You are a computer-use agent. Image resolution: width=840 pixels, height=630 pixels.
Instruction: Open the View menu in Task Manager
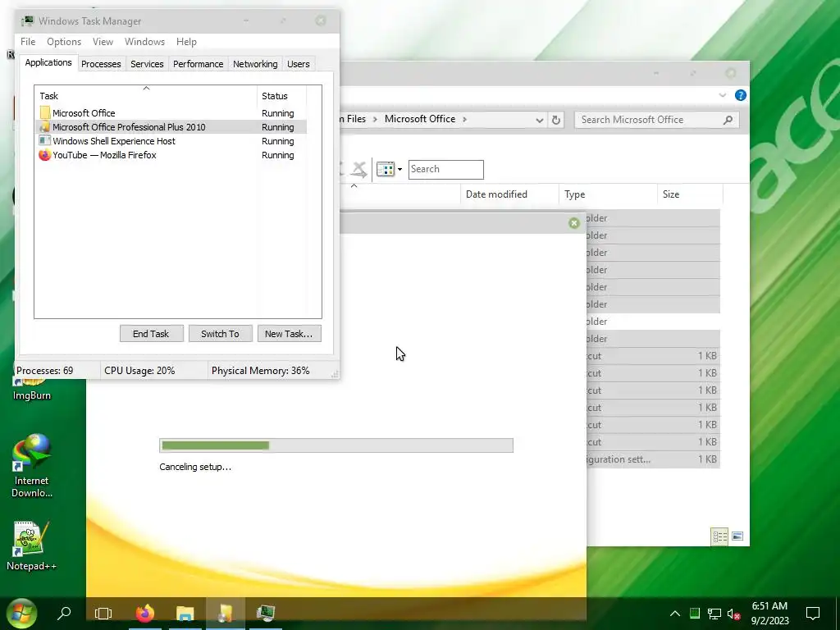103,42
